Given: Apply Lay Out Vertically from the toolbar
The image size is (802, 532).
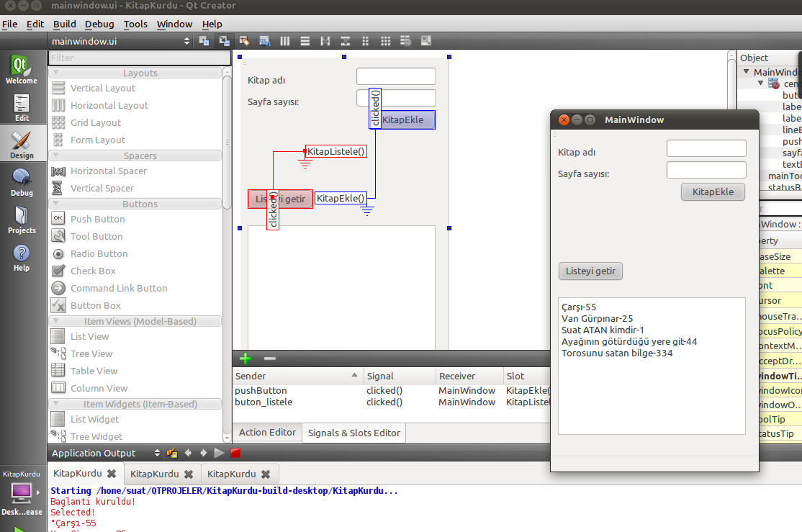Looking at the screenshot, I should click(305, 41).
